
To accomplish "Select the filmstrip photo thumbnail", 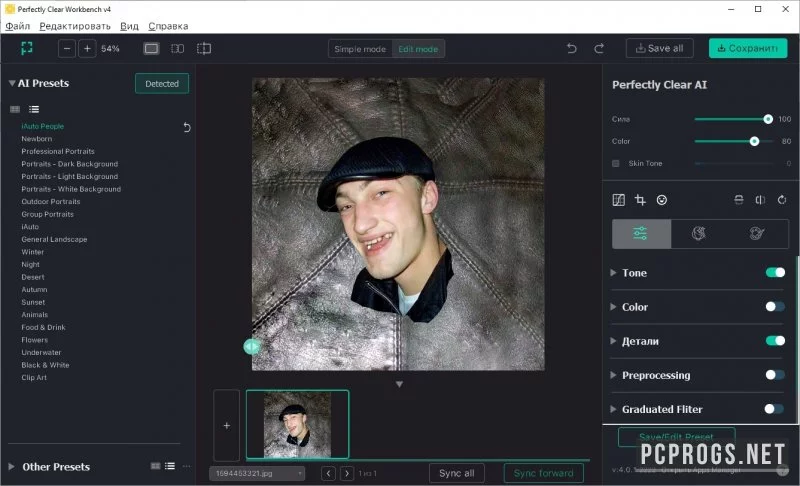I will pyautogui.click(x=297, y=424).
